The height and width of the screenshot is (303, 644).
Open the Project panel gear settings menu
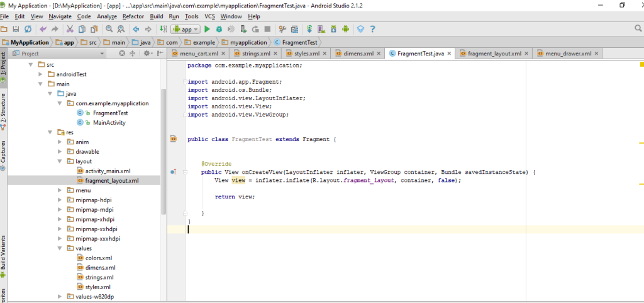point(147,54)
